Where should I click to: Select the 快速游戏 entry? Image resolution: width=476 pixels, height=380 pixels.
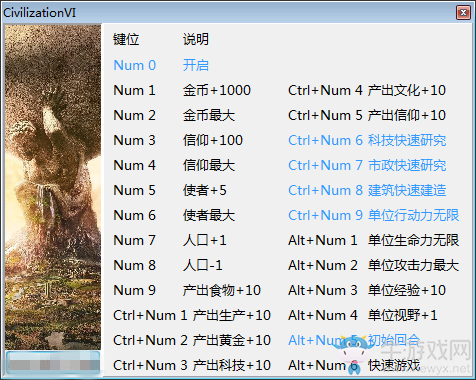coord(394,365)
